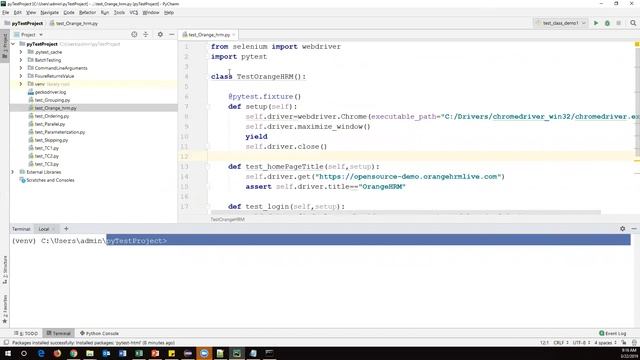The height and width of the screenshot is (360, 640).
Task: Expand the FixureReturnsValue folder
Action: [21, 76]
